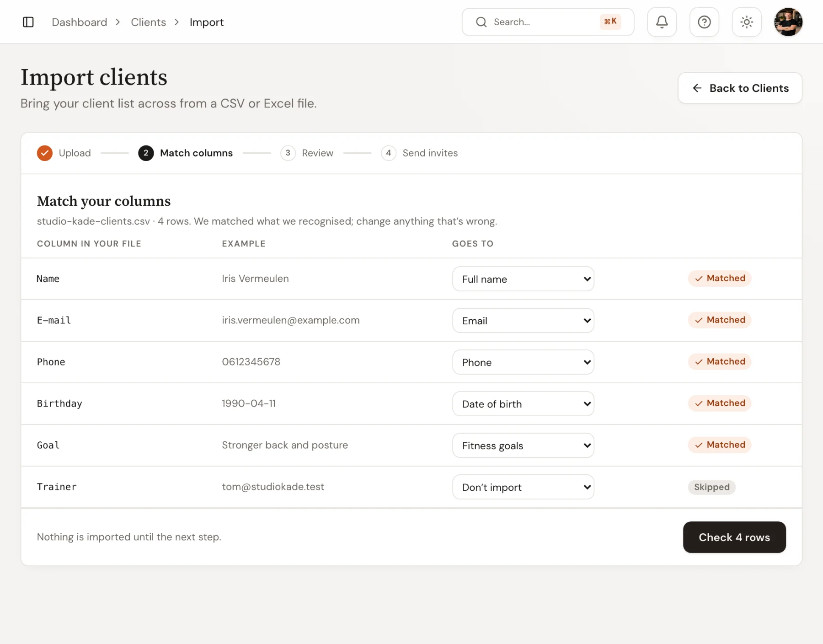The height and width of the screenshot is (644, 823).
Task: Click the Skipped badge in Trainer row
Action: [712, 487]
